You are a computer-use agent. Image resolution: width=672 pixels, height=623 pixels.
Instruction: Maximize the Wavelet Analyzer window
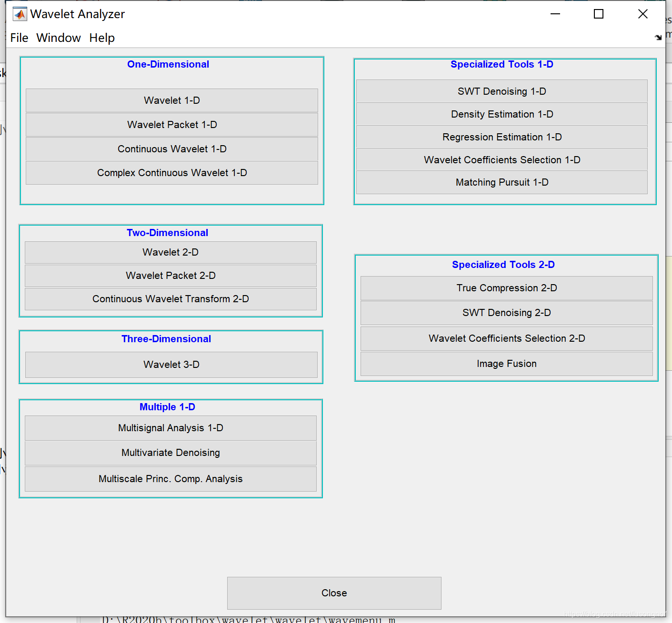point(599,14)
